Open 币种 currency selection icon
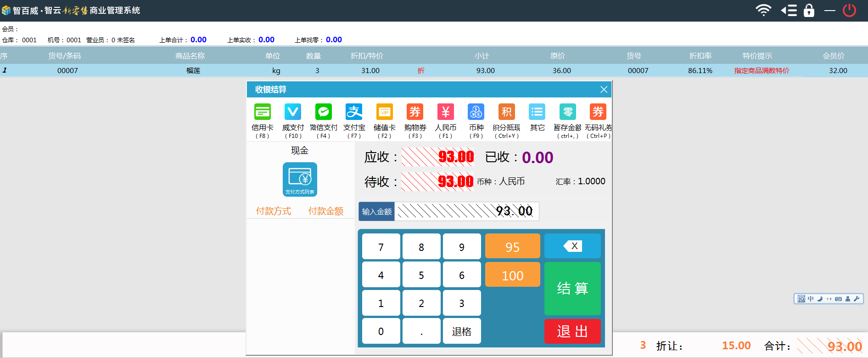Screen dimensions: 868x358 476,112
